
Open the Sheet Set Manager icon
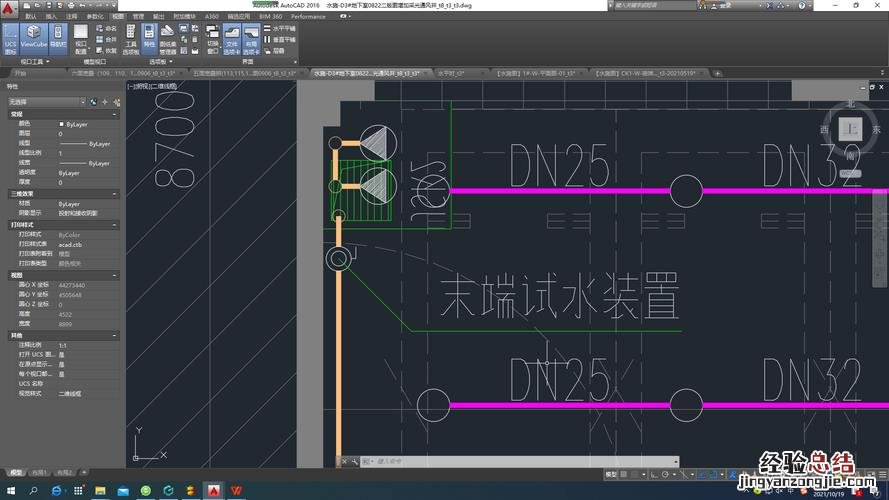tap(168, 38)
